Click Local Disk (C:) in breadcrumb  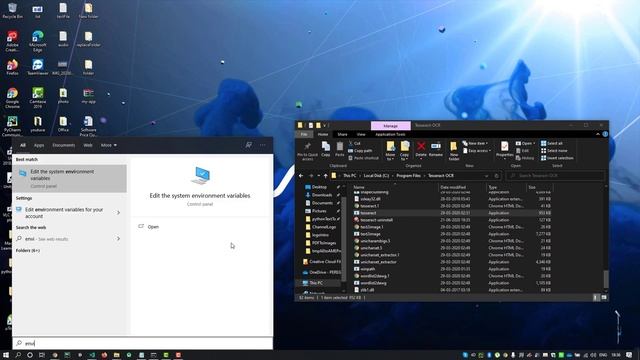[x=376, y=176]
